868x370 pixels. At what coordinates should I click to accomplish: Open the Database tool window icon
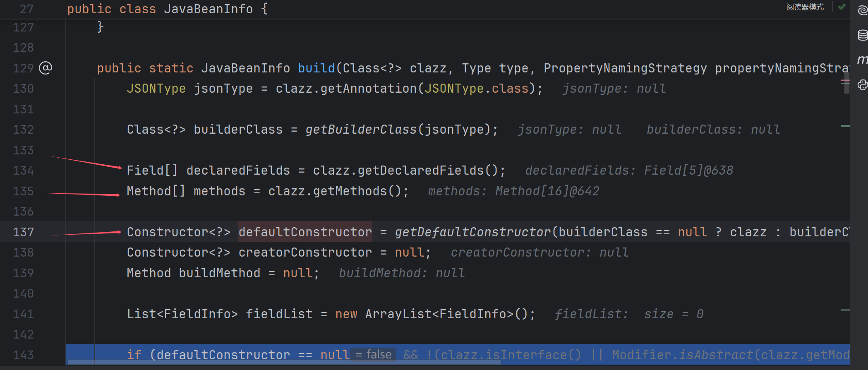pyautogui.click(x=862, y=35)
